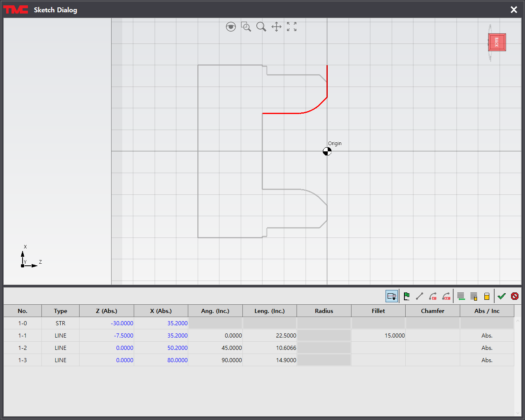Click the red BACK view cube
Image resolution: width=525 pixels, height=420 pixels.
point(497,42)
